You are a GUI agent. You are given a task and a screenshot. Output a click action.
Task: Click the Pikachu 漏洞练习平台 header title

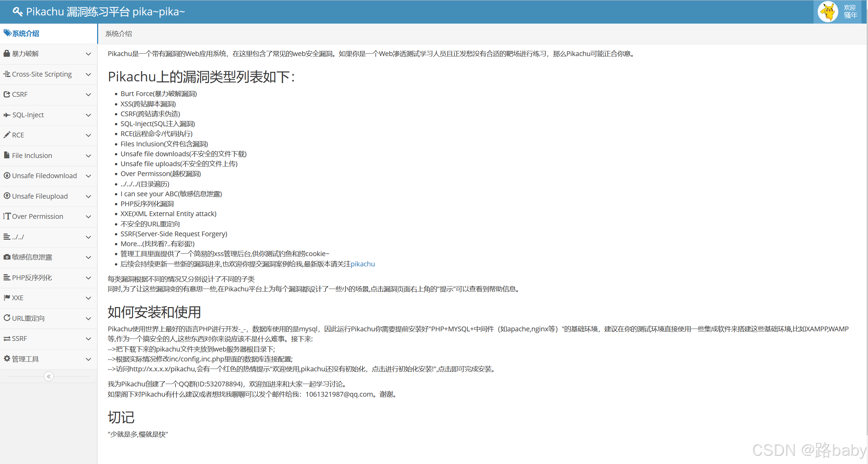(x=105, y=12)
